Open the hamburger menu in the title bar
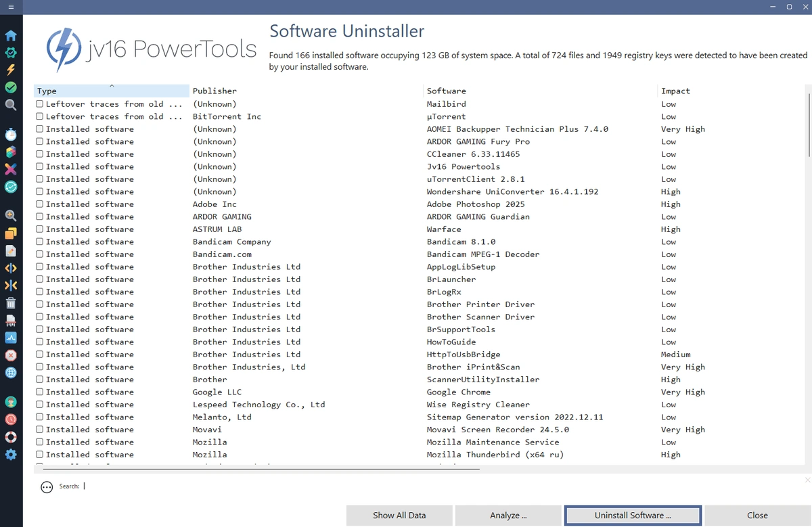 pyautogui.click(x=11, y=6)
